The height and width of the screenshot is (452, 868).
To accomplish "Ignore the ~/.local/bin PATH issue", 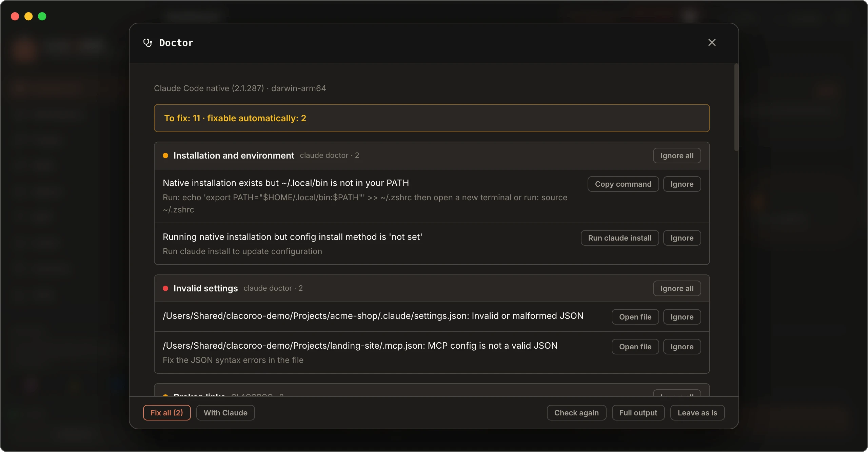I will [x=682, y=184].
